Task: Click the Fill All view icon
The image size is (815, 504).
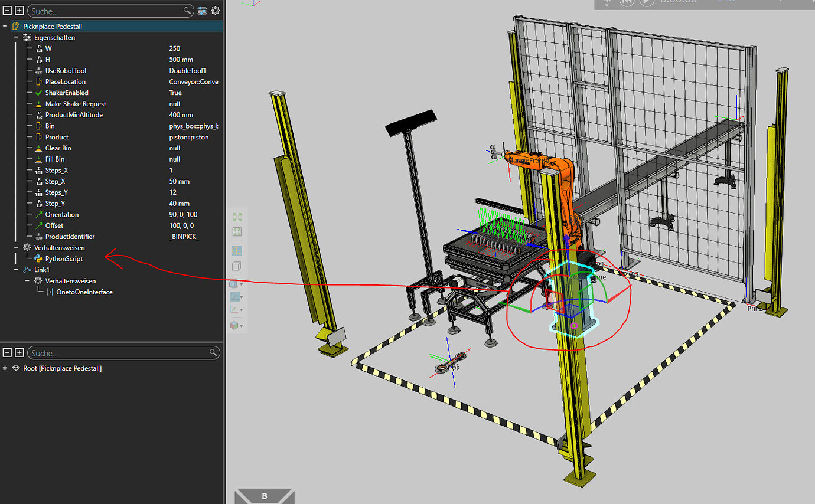Action: click(237, 217)
